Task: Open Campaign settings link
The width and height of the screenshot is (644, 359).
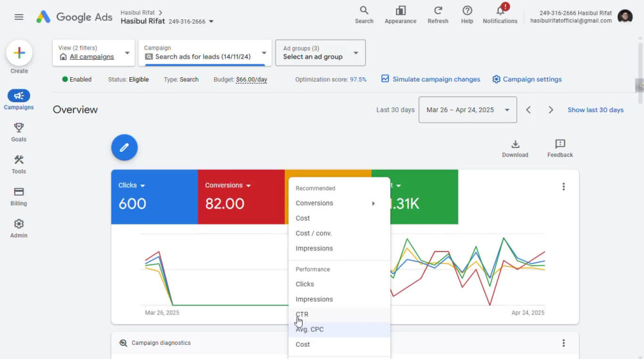Action: click(533, 79)
